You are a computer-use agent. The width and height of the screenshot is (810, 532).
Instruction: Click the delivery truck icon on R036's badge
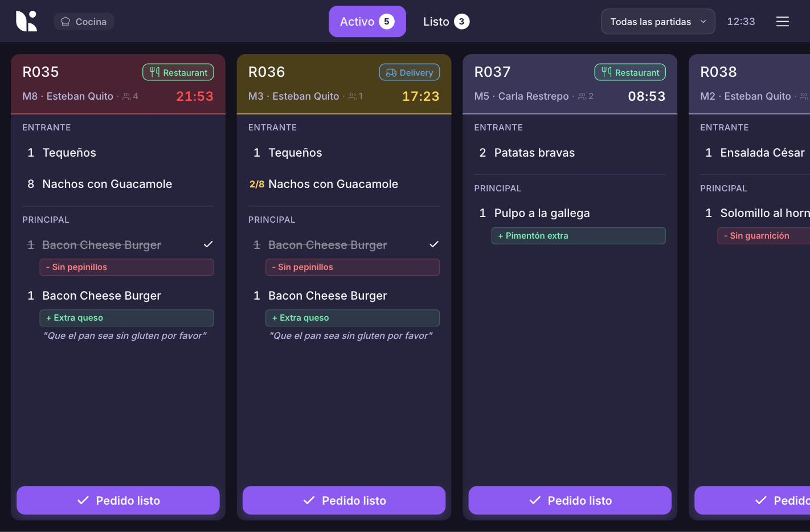pyautogui.click(x=391, y=73)
